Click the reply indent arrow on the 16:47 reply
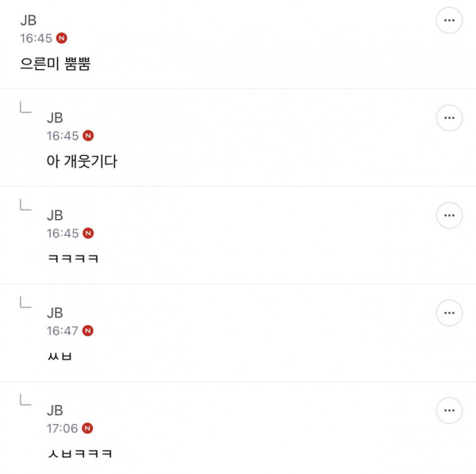Viewport: 476px width, 474px height. [25, 303]
